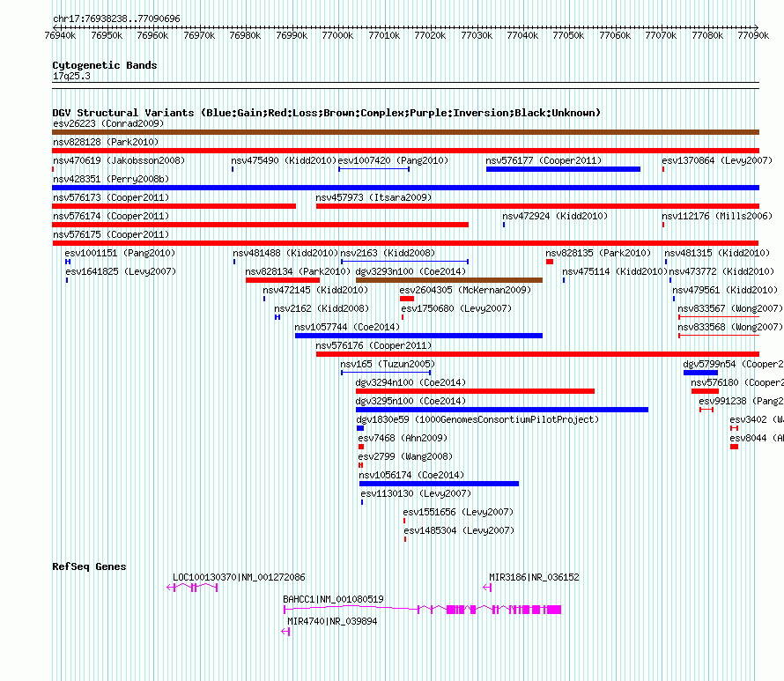784x681 pixels.
Task: Select the nsv833568 (Wong2007) red line
Action: tap(719, 336)
